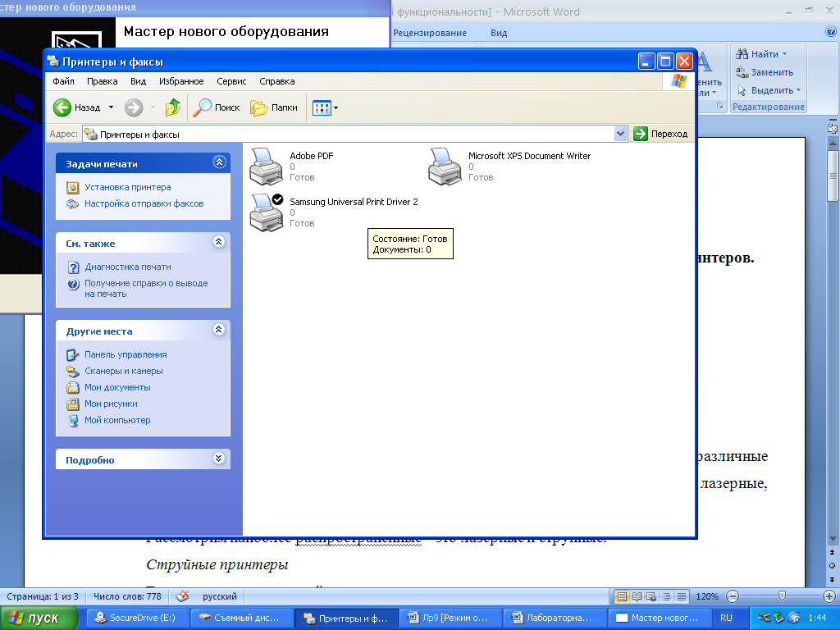Click RU language indicator in taskbar
This screenshot has height=630, width=840.
tap(726, 618)
